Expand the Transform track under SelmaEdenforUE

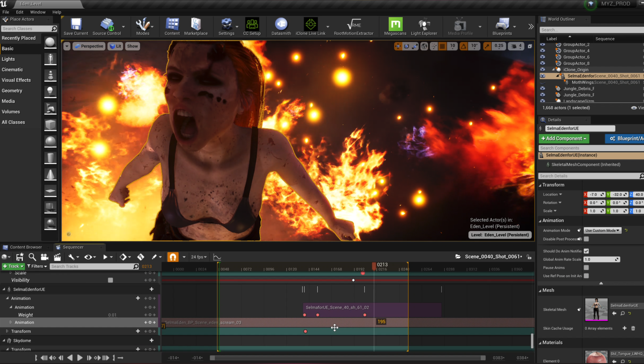pyautogui.click(x=7, y=331)
